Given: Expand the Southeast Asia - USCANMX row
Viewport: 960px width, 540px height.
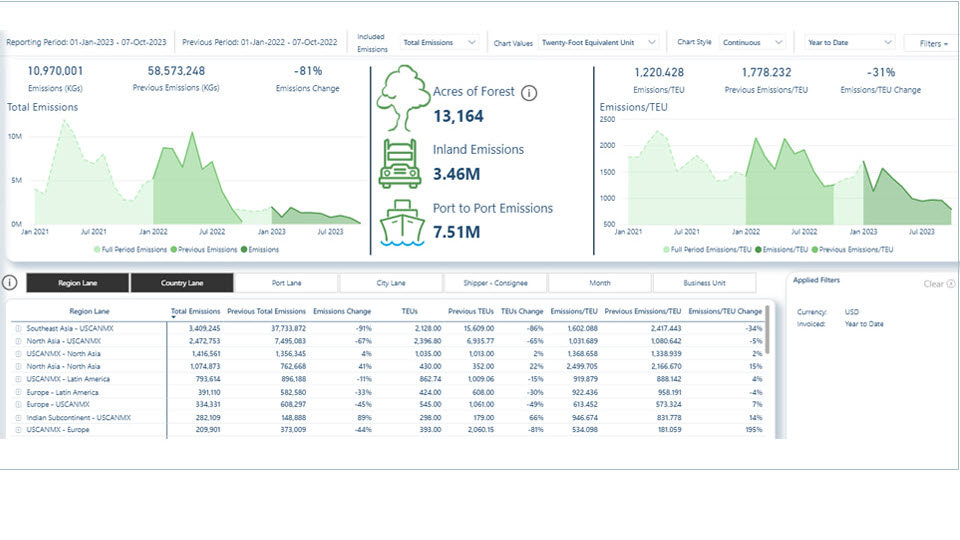Looking at the screenshot, I should coord(18,329).
